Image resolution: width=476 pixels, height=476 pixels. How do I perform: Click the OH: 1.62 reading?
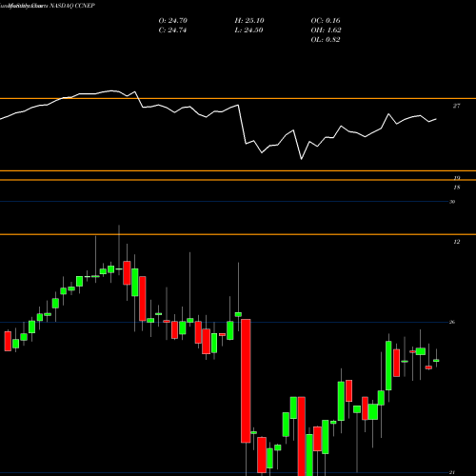[326, 30]
